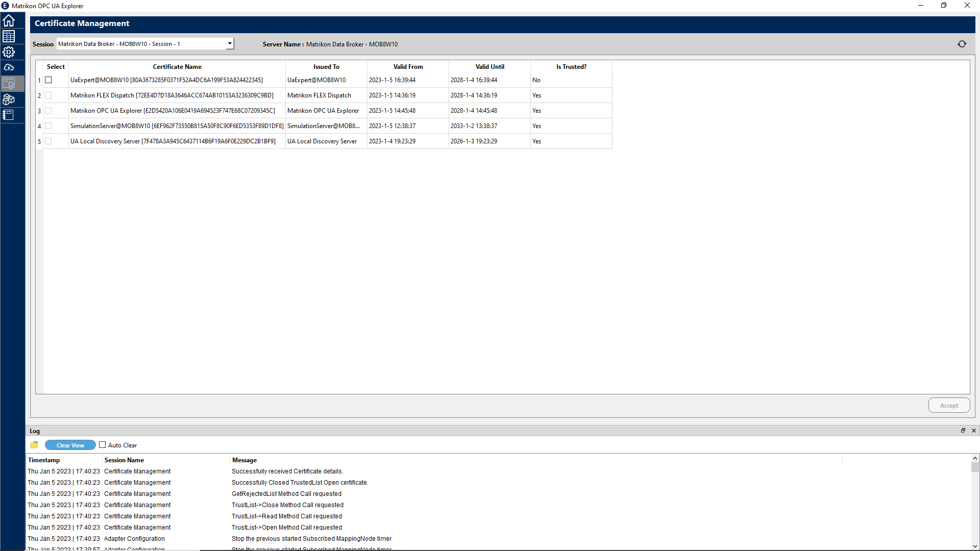Click Valid From '2023-1-4 19:23:29' cell

coord(408,141)
